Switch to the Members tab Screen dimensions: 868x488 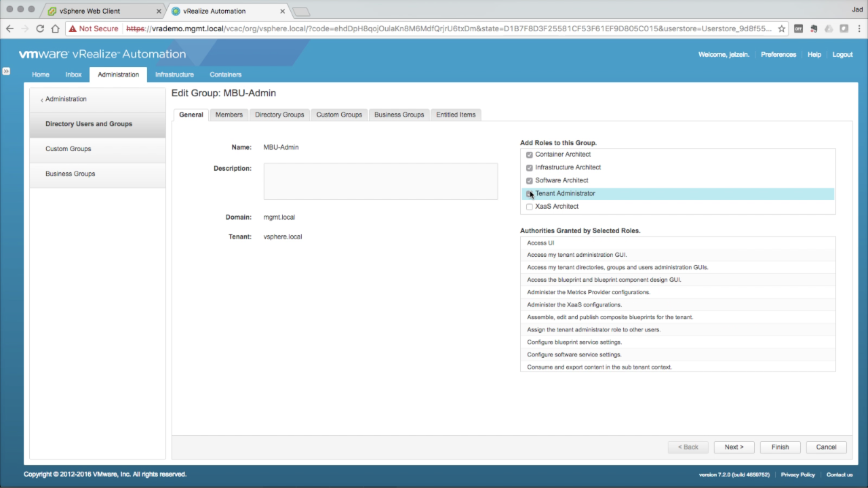pyautogui.click(x=229, y=115)
